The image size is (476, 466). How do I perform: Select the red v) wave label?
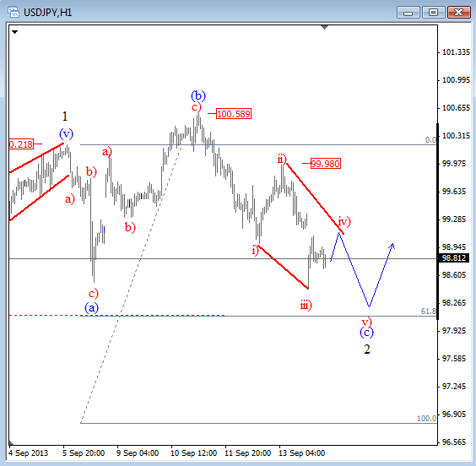(x=367, y=322)
